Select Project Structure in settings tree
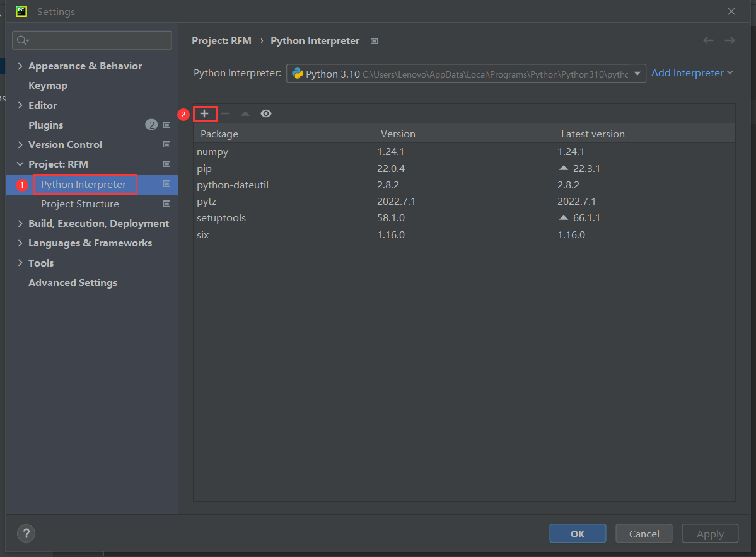This screenshot has height=557, width=756. pos(80,204)
